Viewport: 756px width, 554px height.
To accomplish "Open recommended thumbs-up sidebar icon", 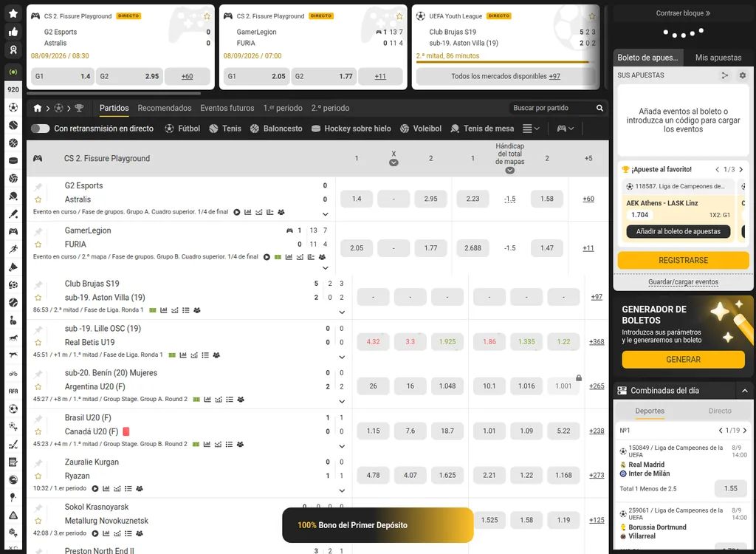I will click(x=13, y=32).
